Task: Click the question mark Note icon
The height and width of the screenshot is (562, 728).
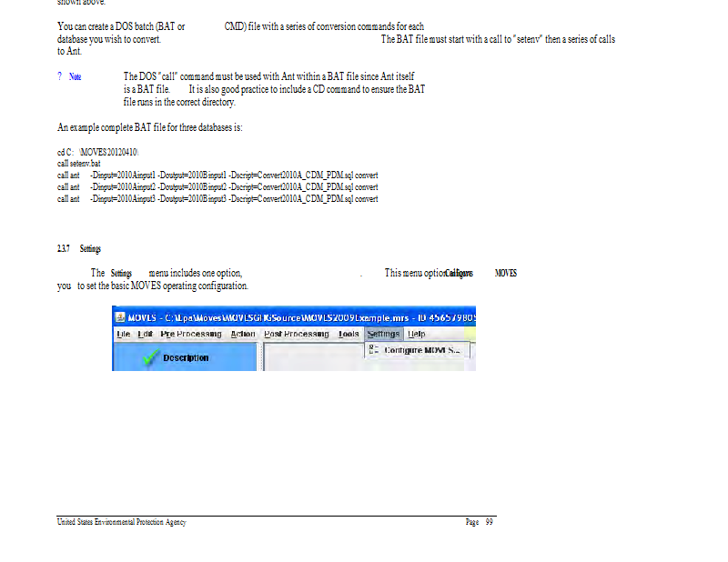Action: 59,77
